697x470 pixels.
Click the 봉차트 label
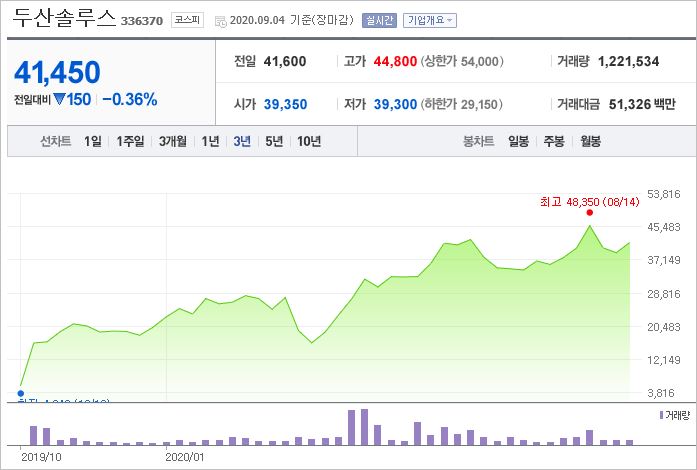tap(478, 141)
